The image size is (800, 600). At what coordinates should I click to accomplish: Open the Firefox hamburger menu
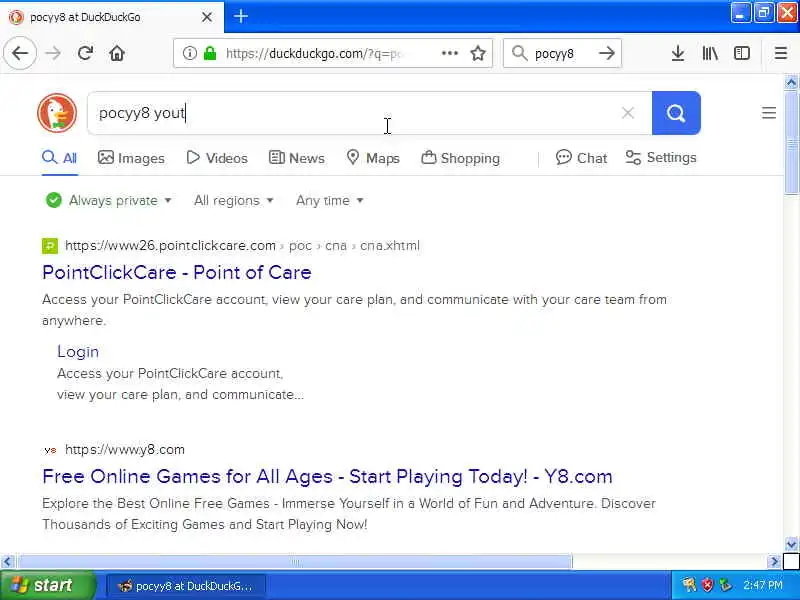pyautogui.click(x=781, y=53)
